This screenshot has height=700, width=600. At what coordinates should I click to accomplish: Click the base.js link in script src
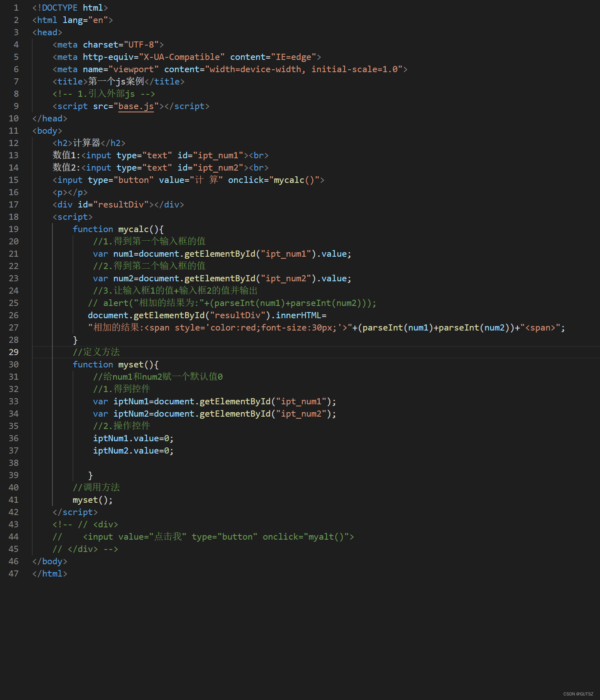click(136, 106)
